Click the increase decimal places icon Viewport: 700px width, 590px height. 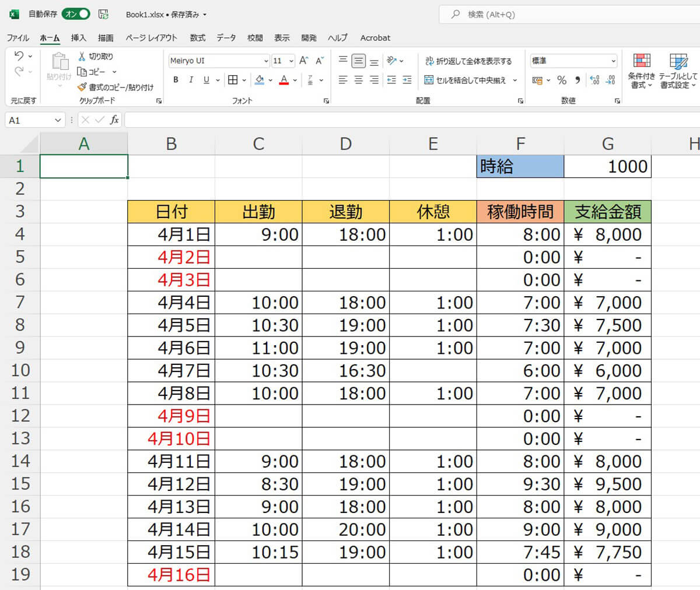click(x=594, y=80)
